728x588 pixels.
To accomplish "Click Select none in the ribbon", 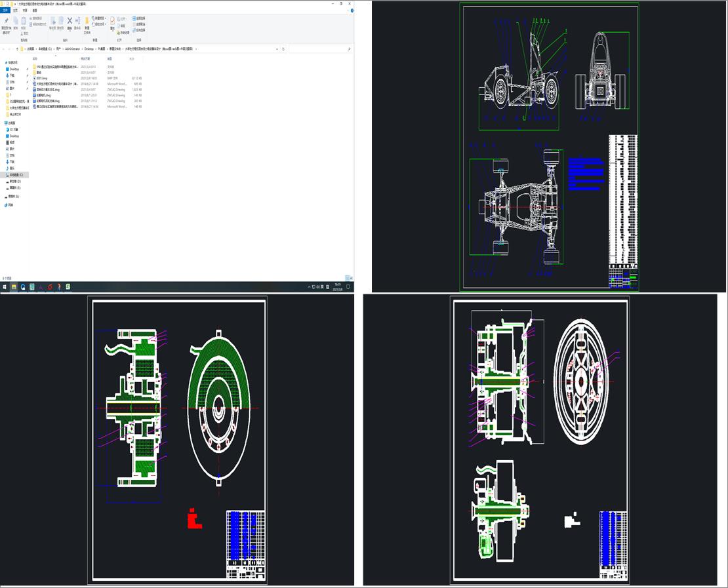I will point(139,24).
